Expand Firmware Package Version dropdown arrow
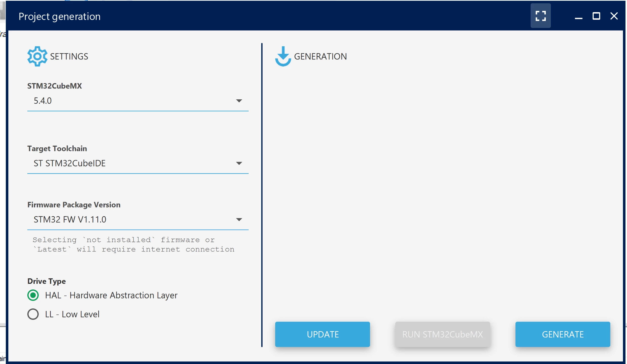The image size is (627, 364). (x=239, y=219)
